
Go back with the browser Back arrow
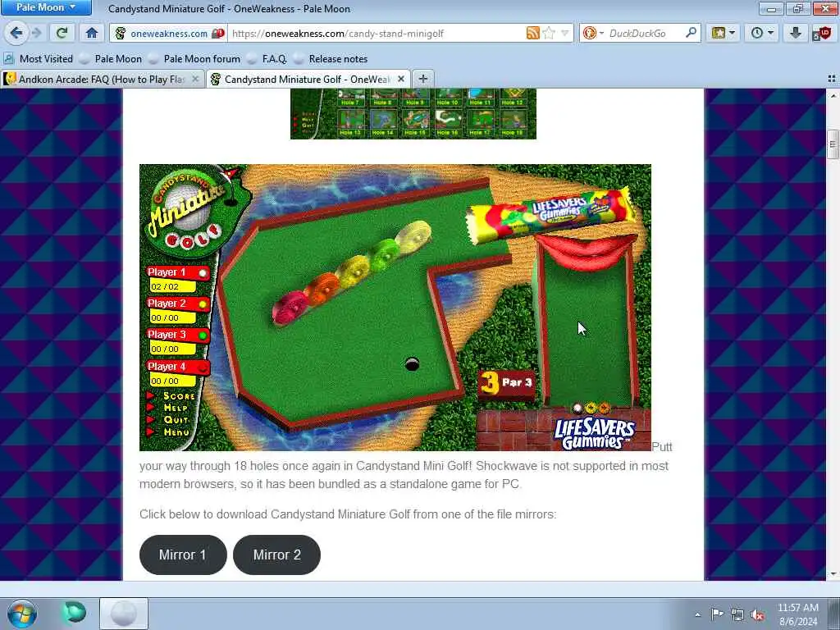tap(16, 33)
